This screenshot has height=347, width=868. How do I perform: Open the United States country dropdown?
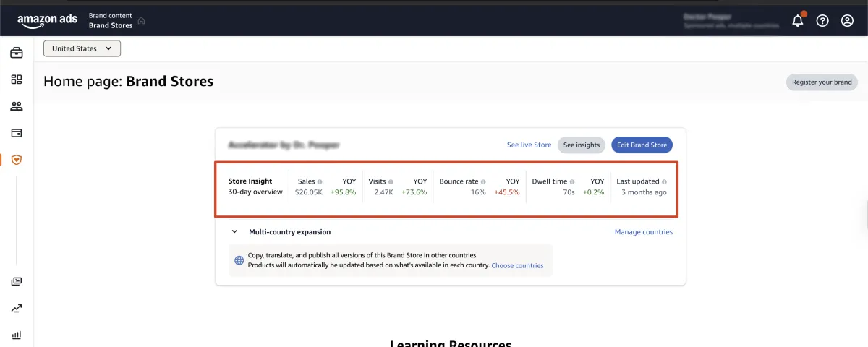point(82,48)
